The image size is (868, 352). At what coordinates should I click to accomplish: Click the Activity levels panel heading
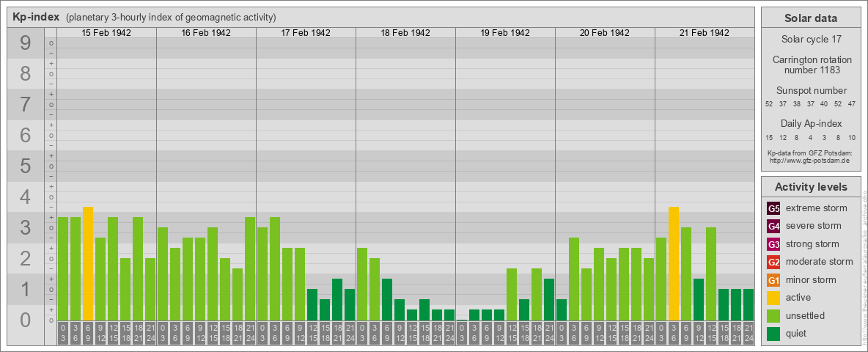point(811,187)
